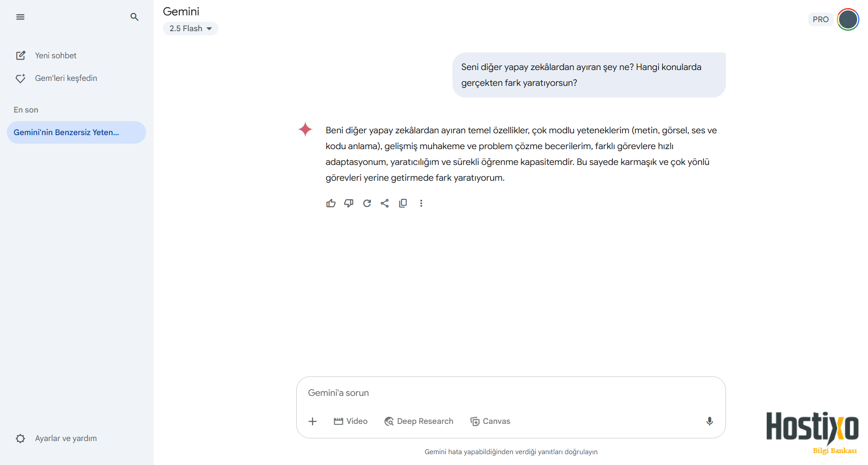The width and height of the screenshot is (868, 465).
Task: Click the microphone icon
Action: [710, 421]
